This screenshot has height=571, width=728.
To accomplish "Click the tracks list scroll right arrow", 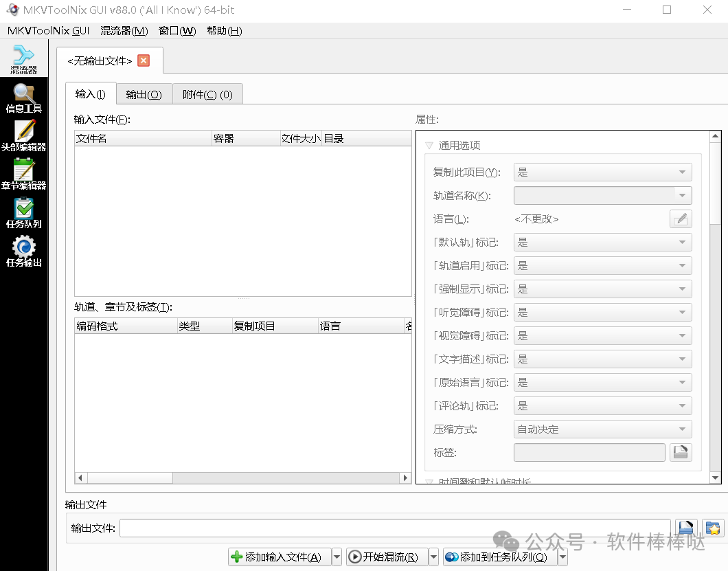I will click(x=405, y=478).
